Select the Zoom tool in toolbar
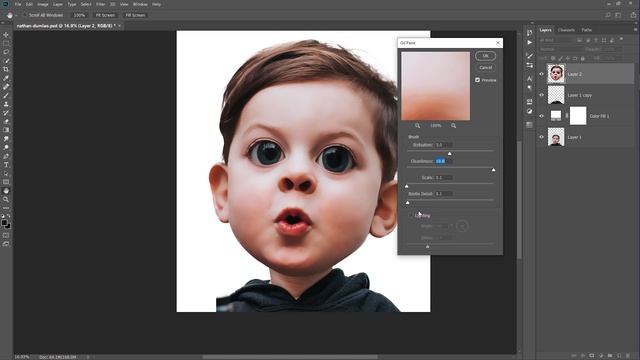This screenshot has width=640, height=360. (6, 199)
